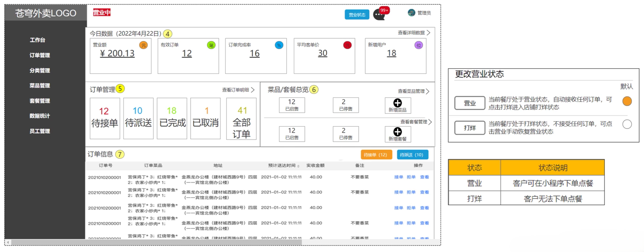644x252 pixels.
Task: Expand 查看订单明细 chevron
Action: (x=253, y=90)
